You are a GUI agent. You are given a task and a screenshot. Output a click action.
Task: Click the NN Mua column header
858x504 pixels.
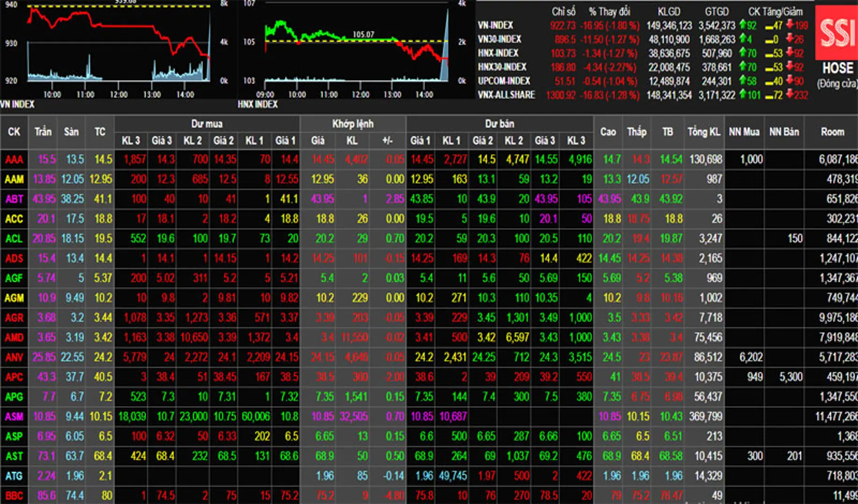(x=744, y=132)
